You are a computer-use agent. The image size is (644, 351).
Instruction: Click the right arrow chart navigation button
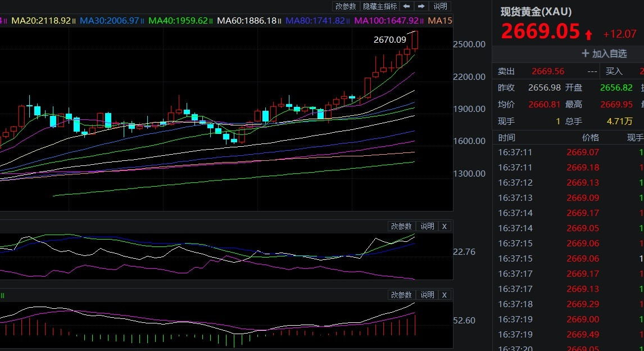[421, 6]
